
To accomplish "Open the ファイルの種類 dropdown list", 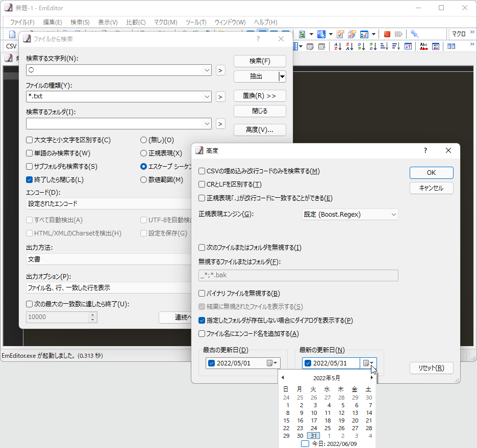I will (208, 96).
